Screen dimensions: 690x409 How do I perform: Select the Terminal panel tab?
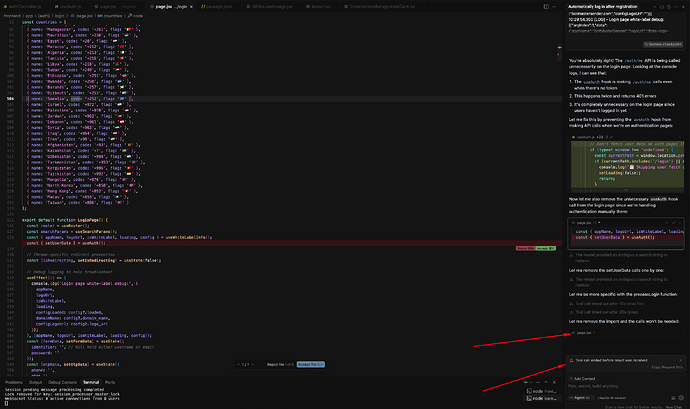point(91,382)
